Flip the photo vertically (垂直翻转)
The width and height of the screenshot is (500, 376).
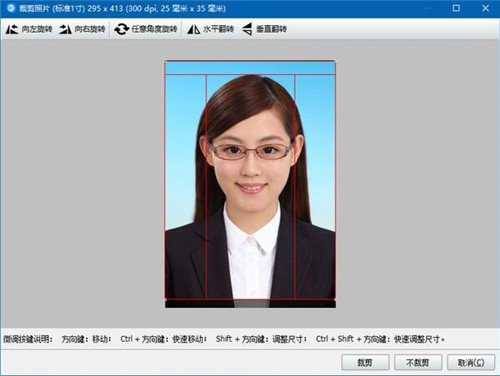click(265, 29)
